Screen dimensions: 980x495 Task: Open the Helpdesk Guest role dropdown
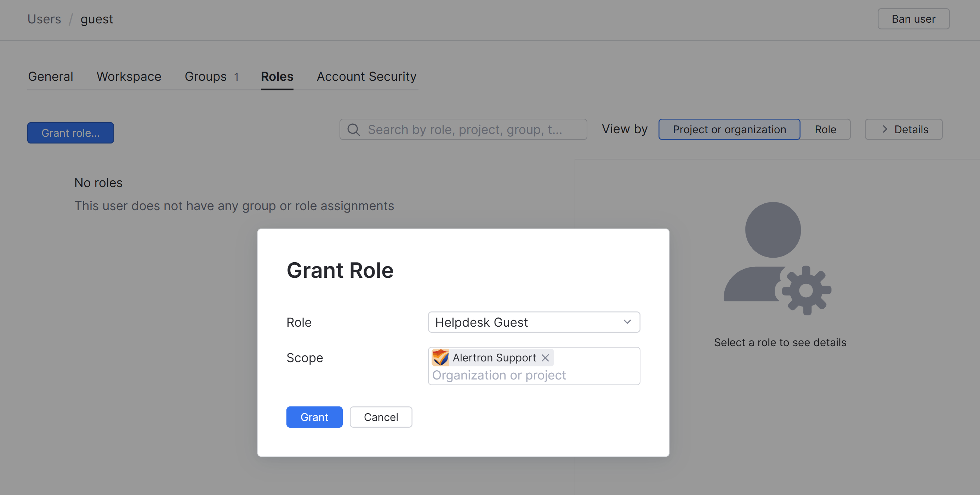point(533,322)
